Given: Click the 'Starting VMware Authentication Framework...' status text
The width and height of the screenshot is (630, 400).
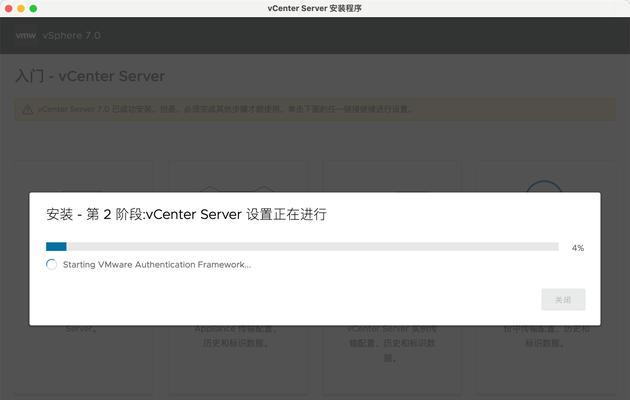Looking at the screenshot, I should click(x=157, y=265).
